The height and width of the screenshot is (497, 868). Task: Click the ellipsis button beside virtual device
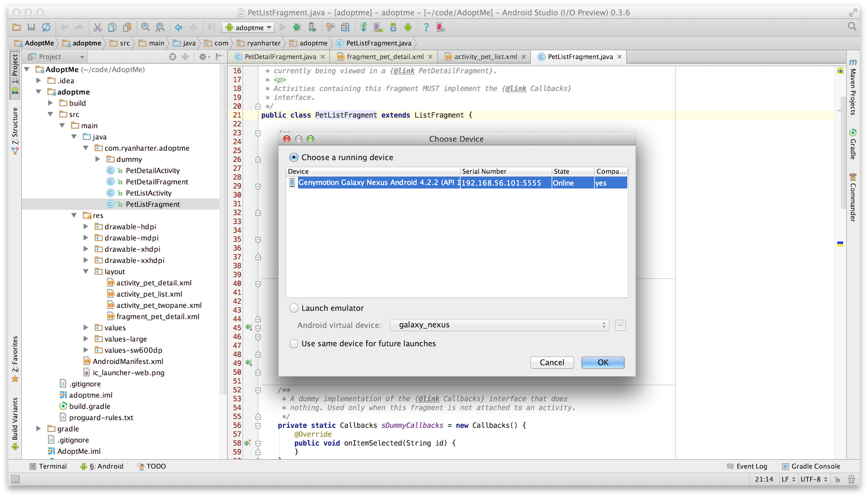[x=620, y=325]
